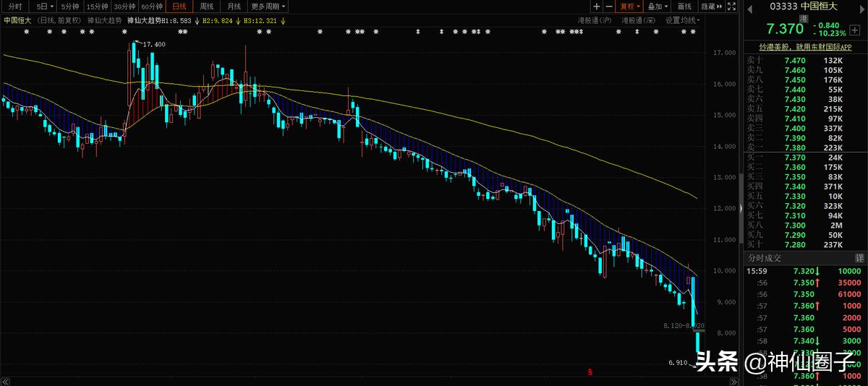
Task: Click the 画线 drawing button
Action: tap(685, 7)
